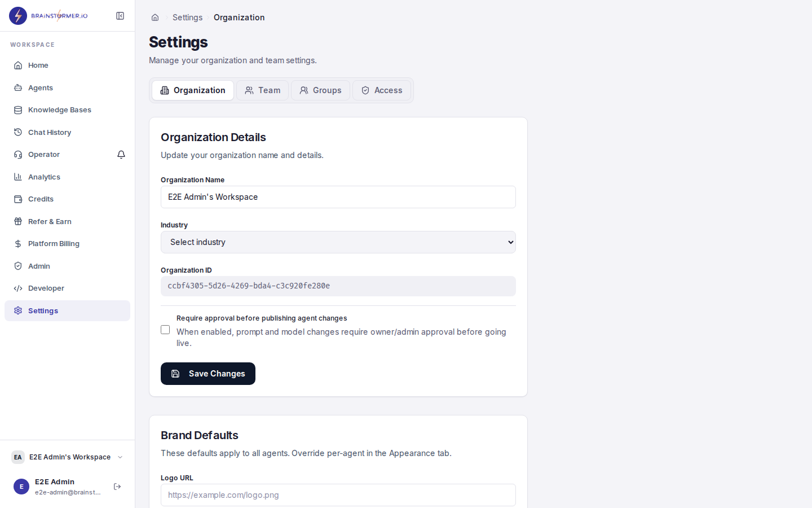Click the Brand Defaults heading
Image resolution: width=812 pixels, height=508 pixels.
[200, 435]
